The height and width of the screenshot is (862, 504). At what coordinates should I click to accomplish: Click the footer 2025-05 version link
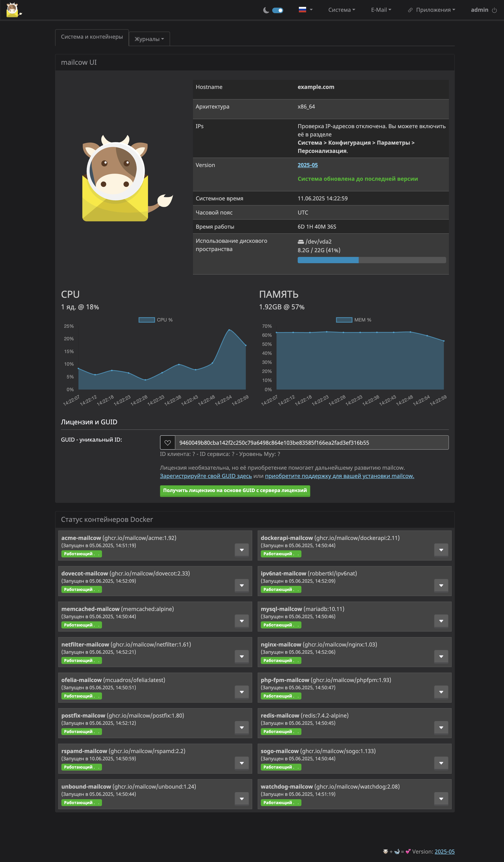click(x=445, y=852)
